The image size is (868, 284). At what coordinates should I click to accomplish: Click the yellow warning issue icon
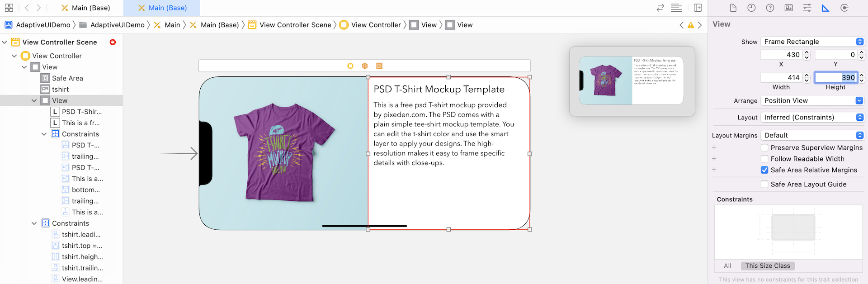tap(691, 25)
